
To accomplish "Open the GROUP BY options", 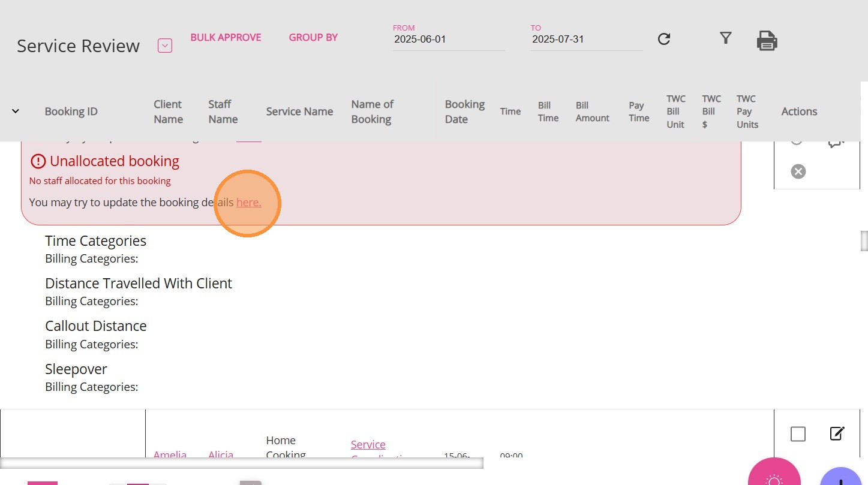I will pos(313,37).
